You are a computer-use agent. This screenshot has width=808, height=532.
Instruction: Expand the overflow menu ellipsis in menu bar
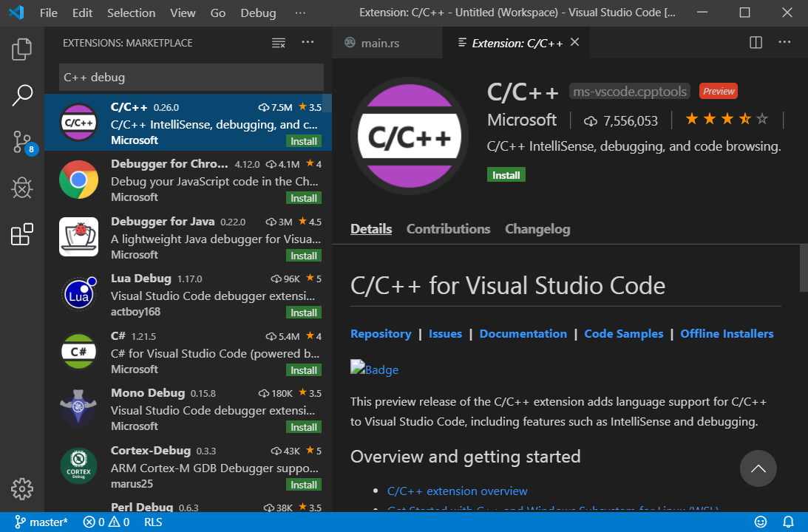coord(300,13)
